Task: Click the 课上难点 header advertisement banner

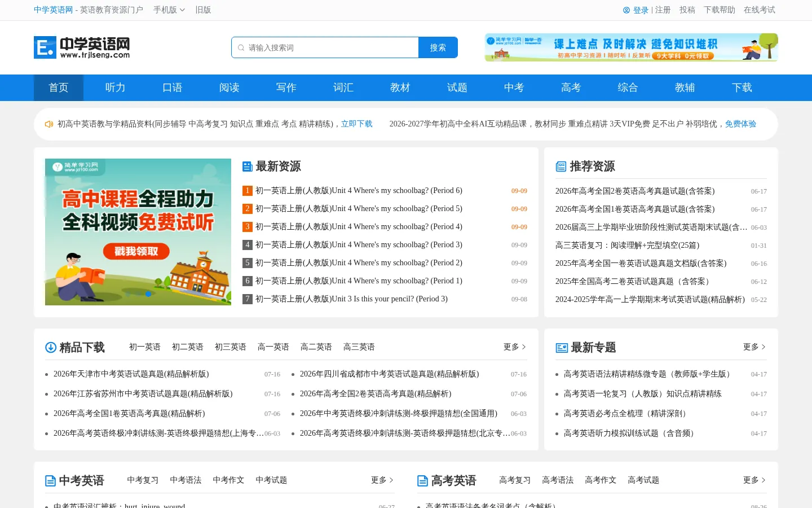Action: coord(632,47)
